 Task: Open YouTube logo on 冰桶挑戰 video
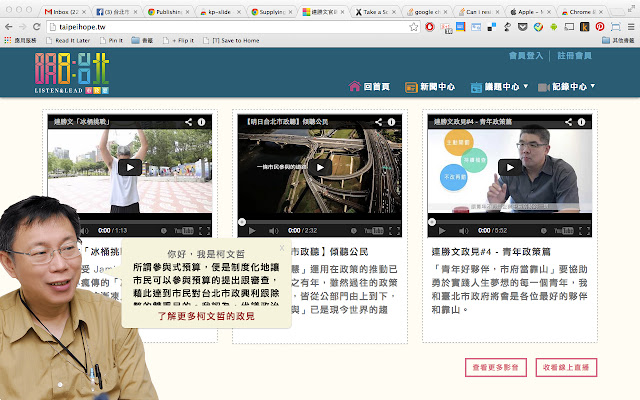[x=184, y=231]
